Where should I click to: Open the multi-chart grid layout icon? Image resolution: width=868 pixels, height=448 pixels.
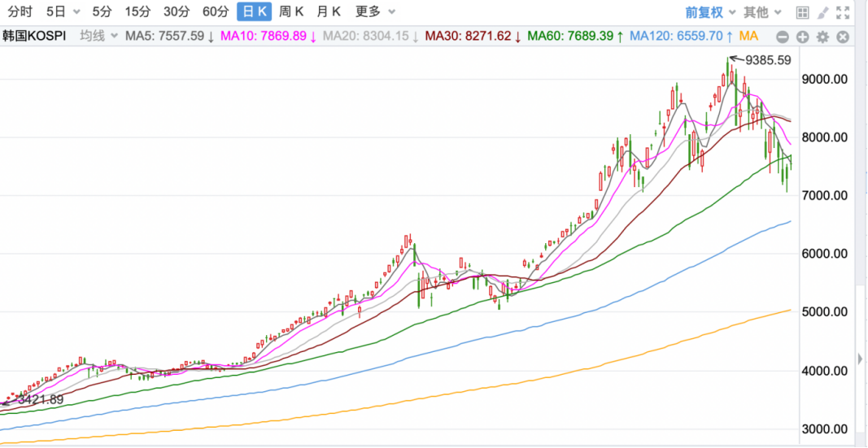(802, 12)
